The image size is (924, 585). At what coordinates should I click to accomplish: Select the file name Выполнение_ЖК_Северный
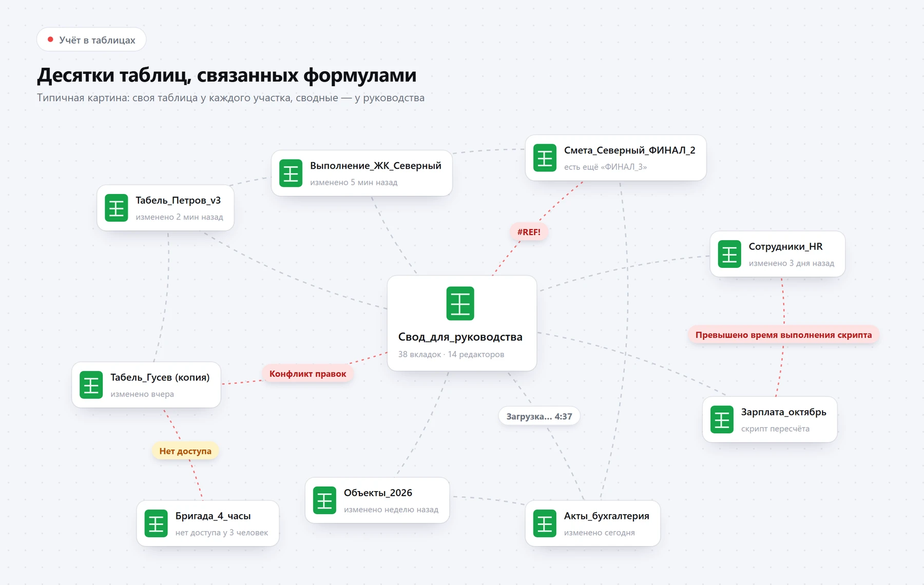(376, 166)
